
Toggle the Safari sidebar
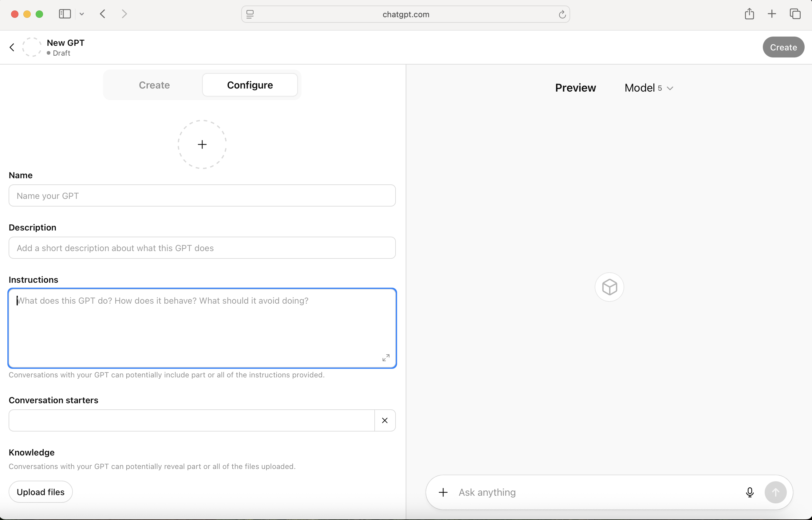[65, 14]
